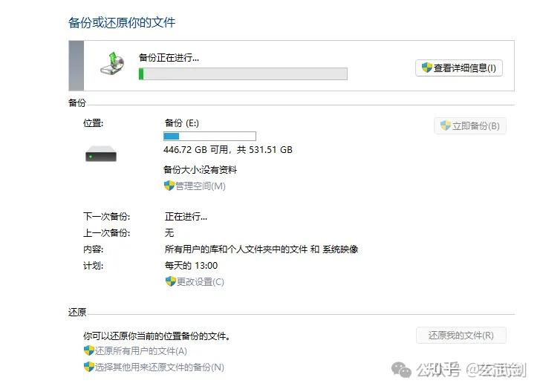Click the blue E: drive usage bar
This screenshot has width=540, height=392.
(x=209, y=137)
